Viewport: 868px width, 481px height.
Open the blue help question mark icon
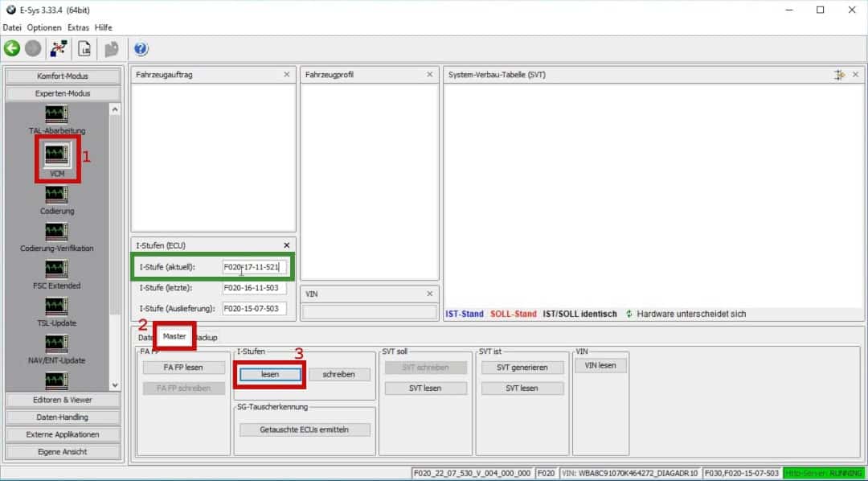141,49
